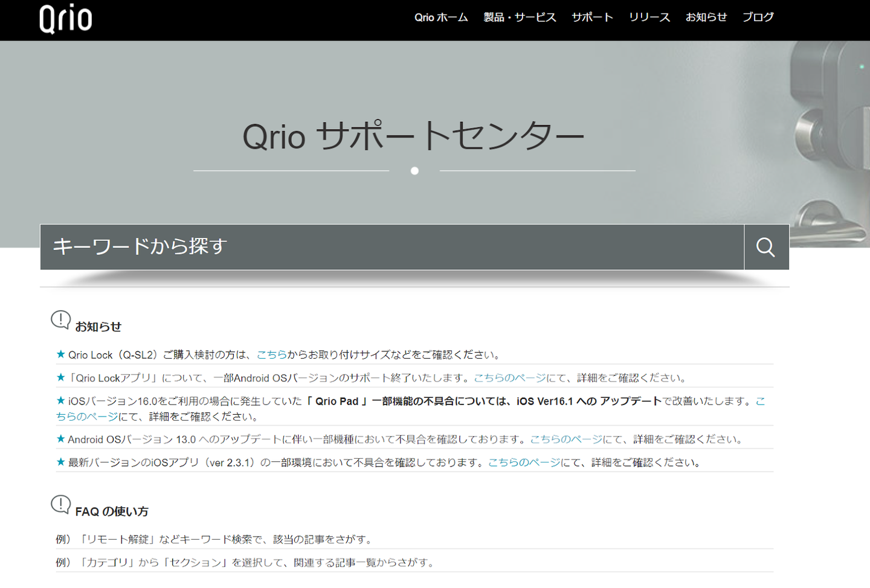Click the Qrio サポートセンター page title

click(x=414, y=136)
